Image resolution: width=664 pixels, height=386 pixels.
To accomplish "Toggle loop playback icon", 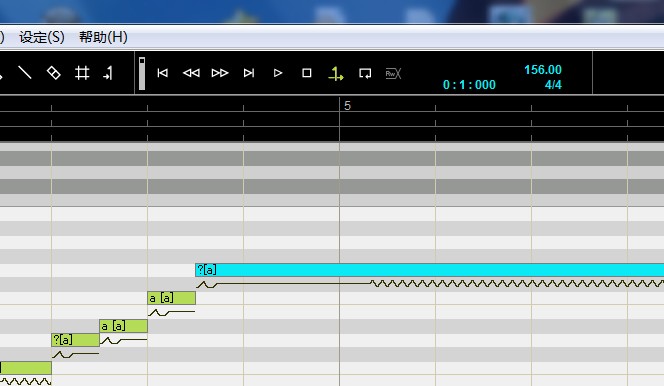I will (x=365, y=73).
